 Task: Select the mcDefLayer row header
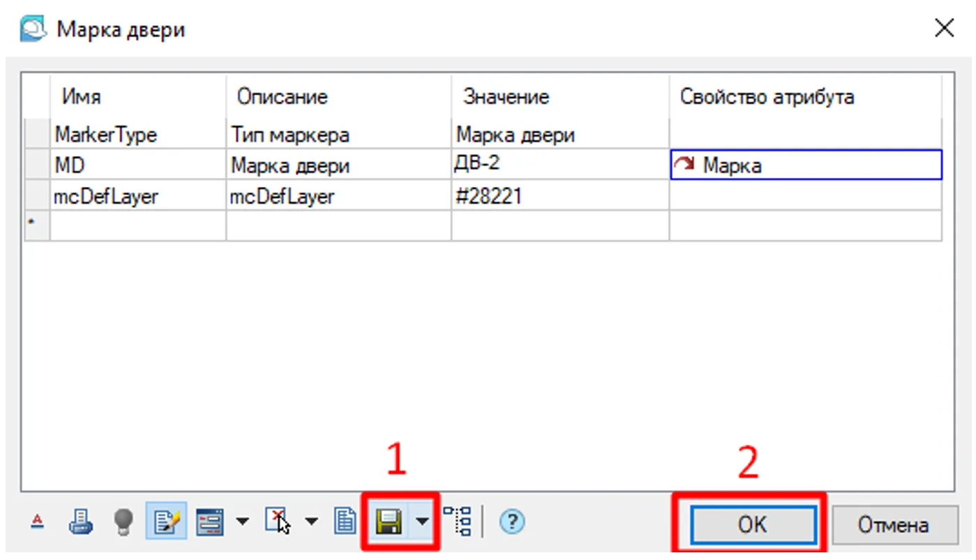[37, 197]
